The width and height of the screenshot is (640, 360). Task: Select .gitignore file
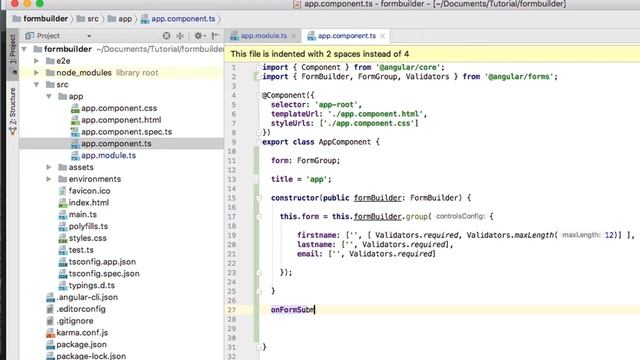point(75,321)
